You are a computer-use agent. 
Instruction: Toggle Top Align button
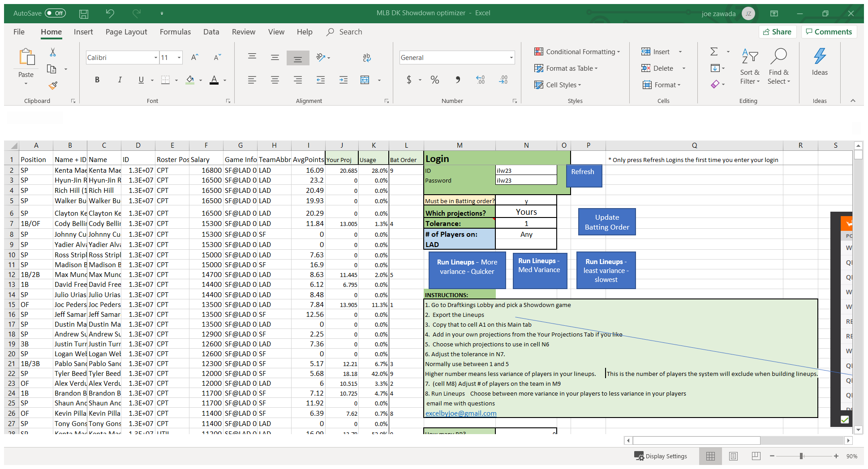click(252, 56)
